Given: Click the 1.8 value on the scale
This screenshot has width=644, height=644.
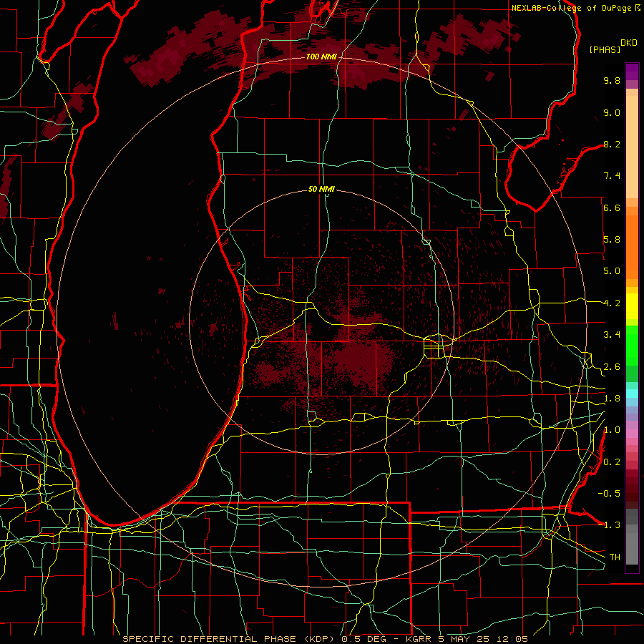Looking at the screenshot, I should point(612,399).
